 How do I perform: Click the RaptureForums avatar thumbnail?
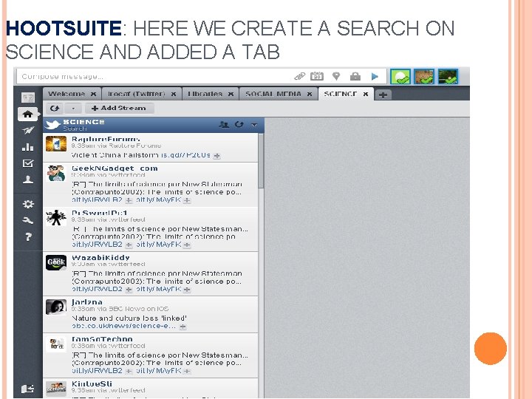click(x=56, y=144)
